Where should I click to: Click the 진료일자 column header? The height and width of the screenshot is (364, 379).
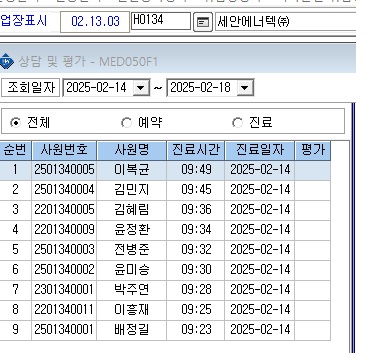coord(260,150)
